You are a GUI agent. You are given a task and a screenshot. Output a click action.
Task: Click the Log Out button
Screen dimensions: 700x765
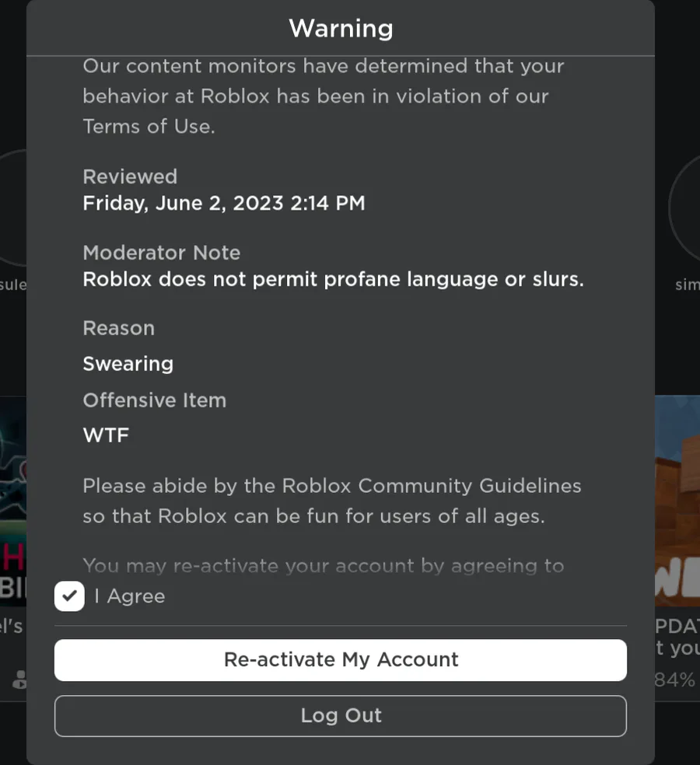341,715
